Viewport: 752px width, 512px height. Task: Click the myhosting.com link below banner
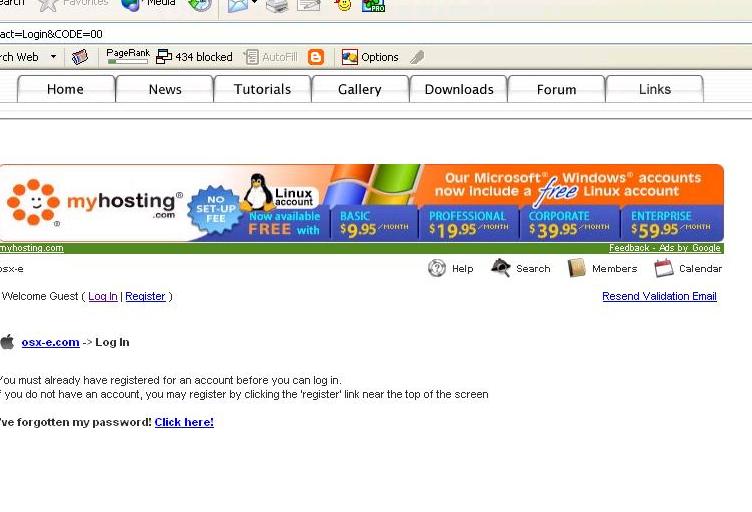click(x=32, y=248)
